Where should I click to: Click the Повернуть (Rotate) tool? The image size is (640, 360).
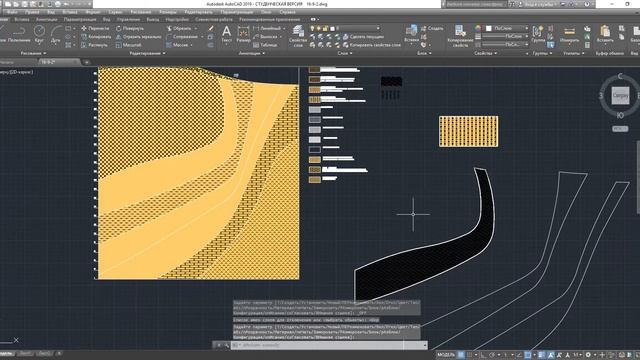(130, 29)
